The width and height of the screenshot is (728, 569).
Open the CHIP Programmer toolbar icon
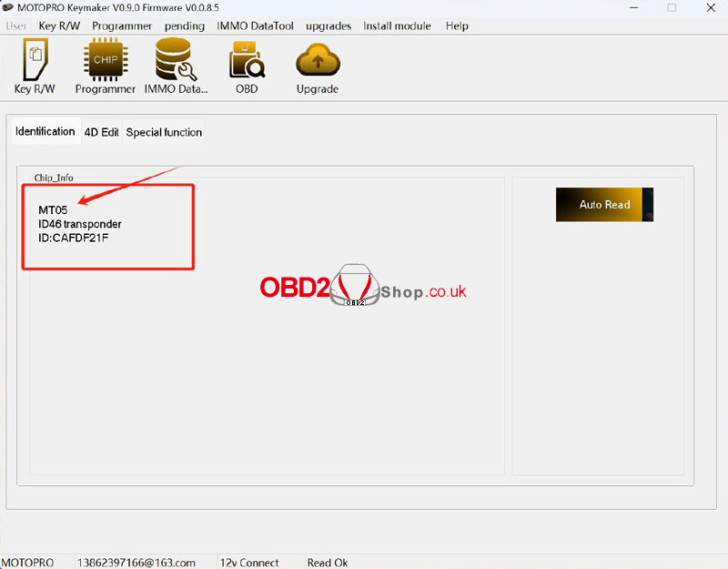[106, 66]
